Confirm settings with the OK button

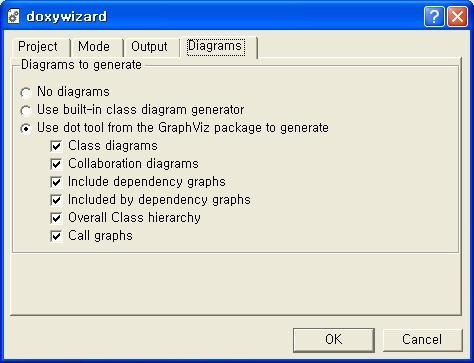[334, 339]
